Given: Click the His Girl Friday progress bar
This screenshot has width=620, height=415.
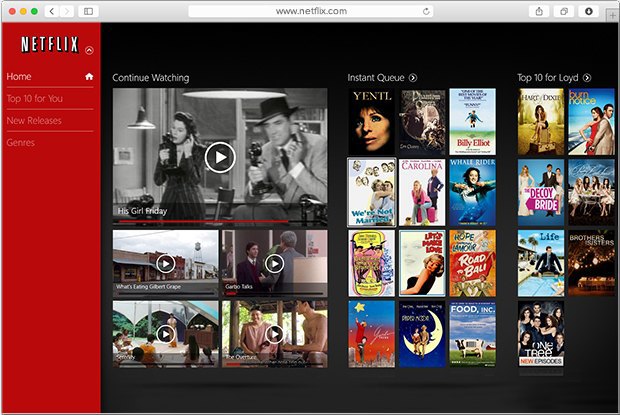Looking at the screenshot, I should tap(220, 222).
